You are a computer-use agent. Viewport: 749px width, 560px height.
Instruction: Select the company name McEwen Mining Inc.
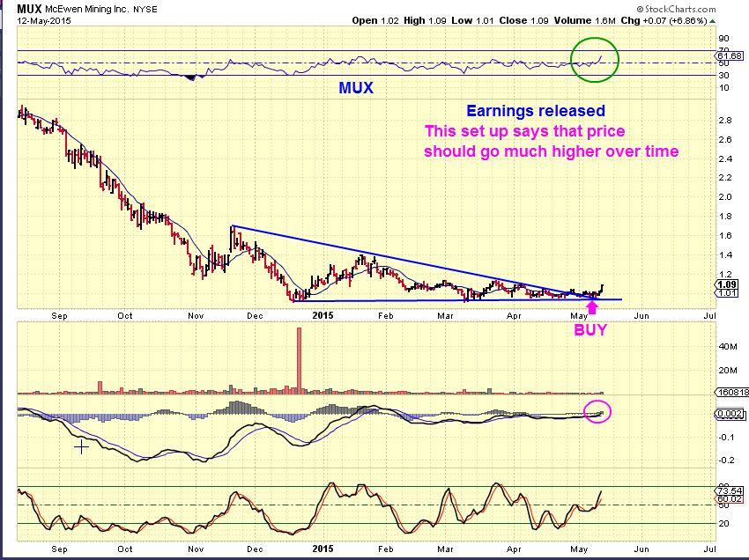pyautogui.click(x=87, y=9)
